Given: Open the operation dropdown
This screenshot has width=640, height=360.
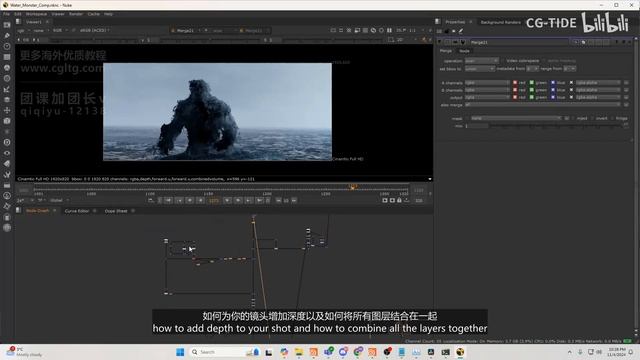Looking at the screenshot, I should tap(482, 61).
